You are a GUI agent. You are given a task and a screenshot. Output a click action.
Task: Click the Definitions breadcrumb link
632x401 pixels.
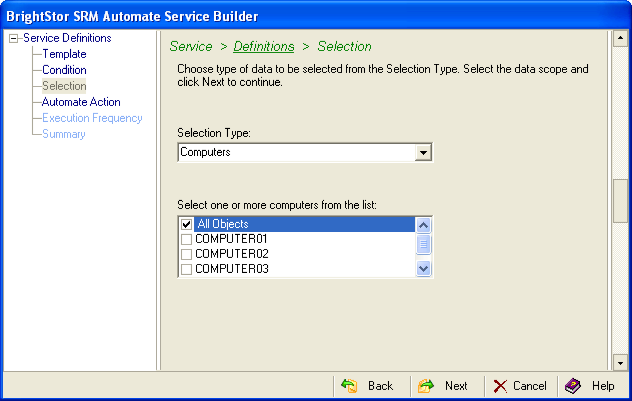point(264,46)
